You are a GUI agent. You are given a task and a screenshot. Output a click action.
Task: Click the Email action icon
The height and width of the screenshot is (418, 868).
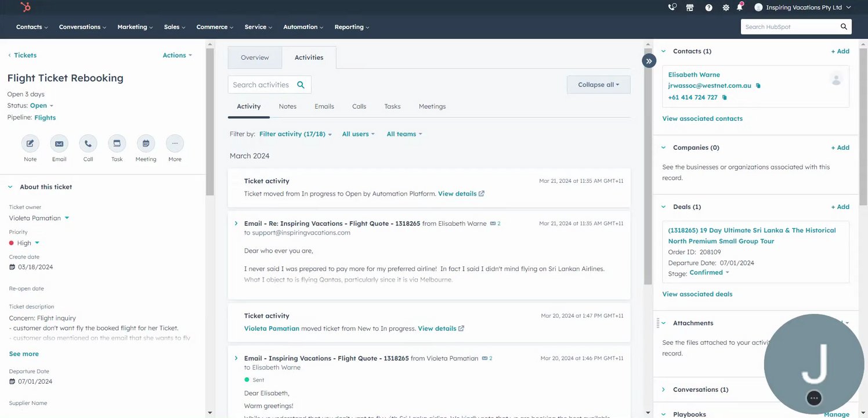tap(59, 143)
